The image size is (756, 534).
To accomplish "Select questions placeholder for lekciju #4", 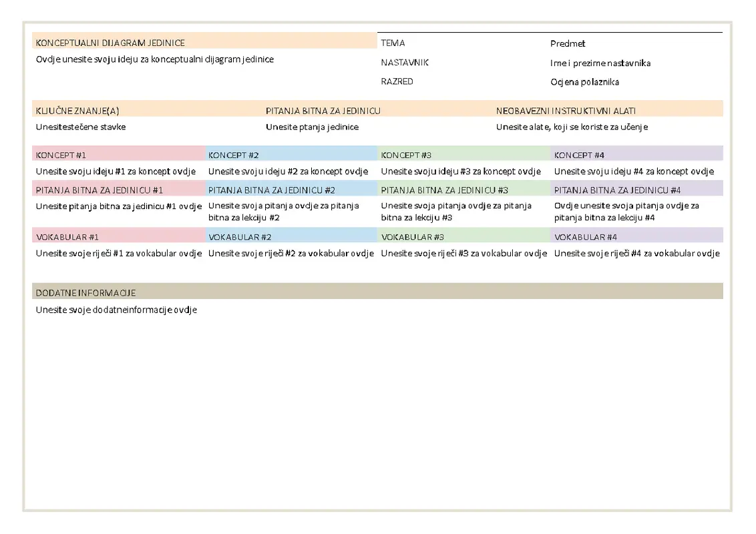I will [626, 212].
